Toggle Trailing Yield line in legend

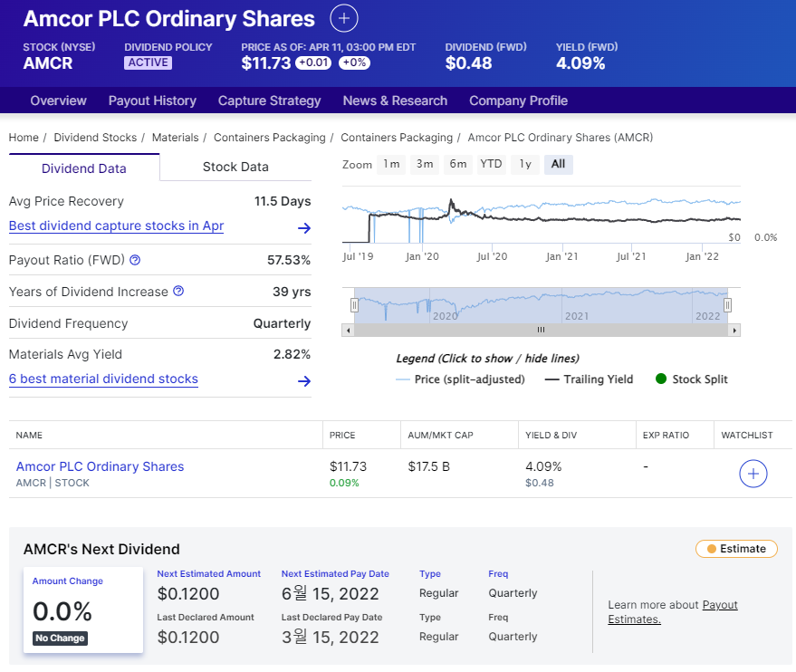[x=589, y=379]
